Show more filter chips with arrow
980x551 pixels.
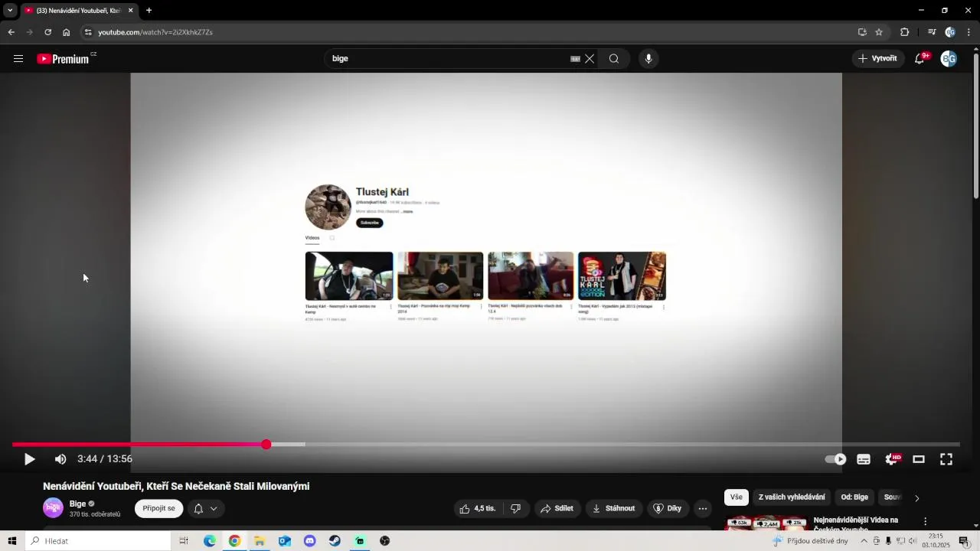916,498
